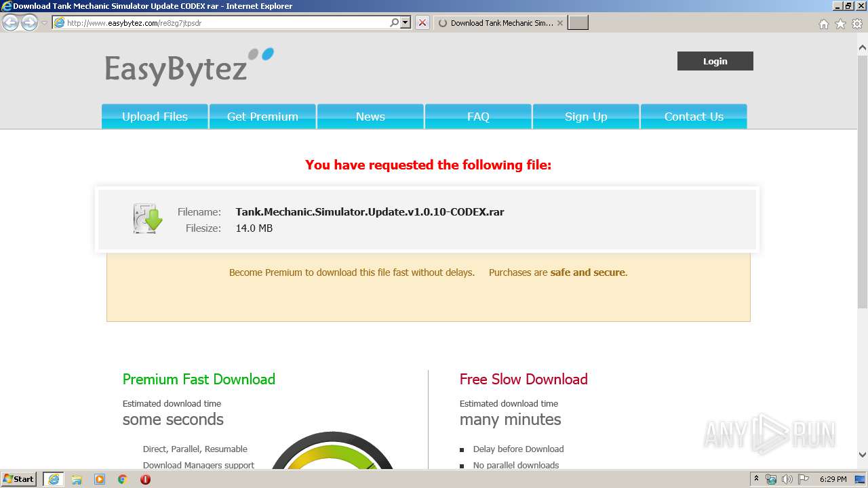868x488 pixels.
Task: Click scrollbar up arrow
Action: (x=863, y=47)
